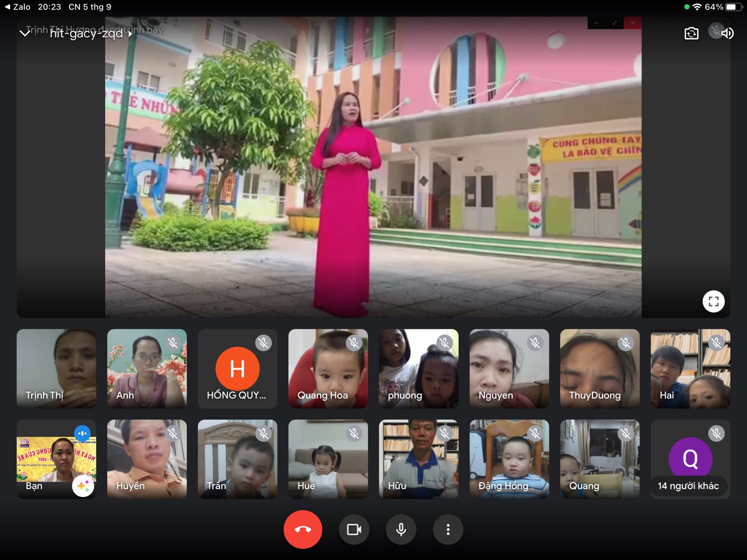Return to Zalo app from status bar
This screenshot has width=747, height=560.
click(x=18, y=7)
